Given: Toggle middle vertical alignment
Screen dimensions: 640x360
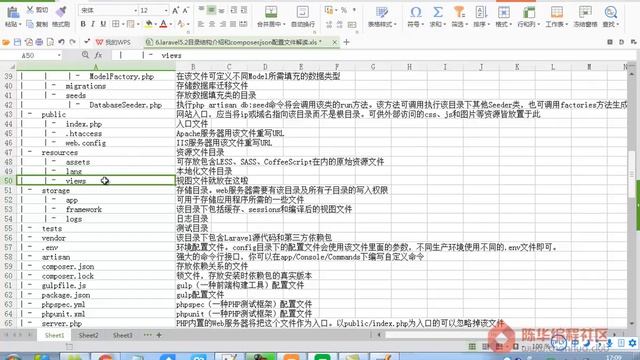Looking at the screenshot, I should [211, 10].
